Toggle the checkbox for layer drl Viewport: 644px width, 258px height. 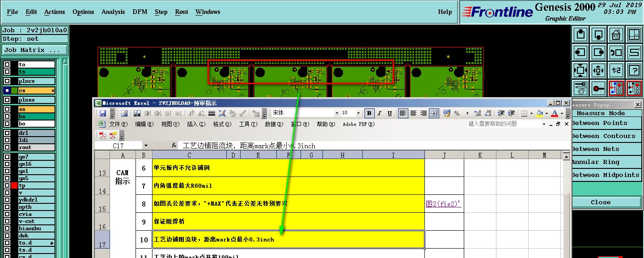pyautogui.click(x=7, y=133)
